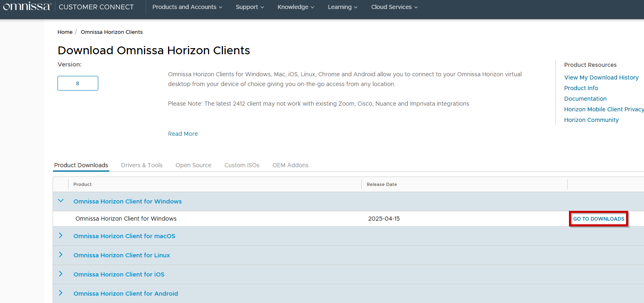Viewport: 644px width, 303px height.
Task: Expand the Horizon Client for Linux chevron
Action: click(61, 254)
